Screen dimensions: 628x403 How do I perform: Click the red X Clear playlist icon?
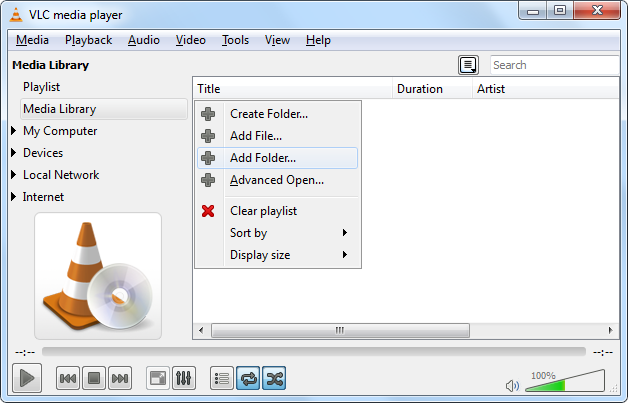[208, 211]
